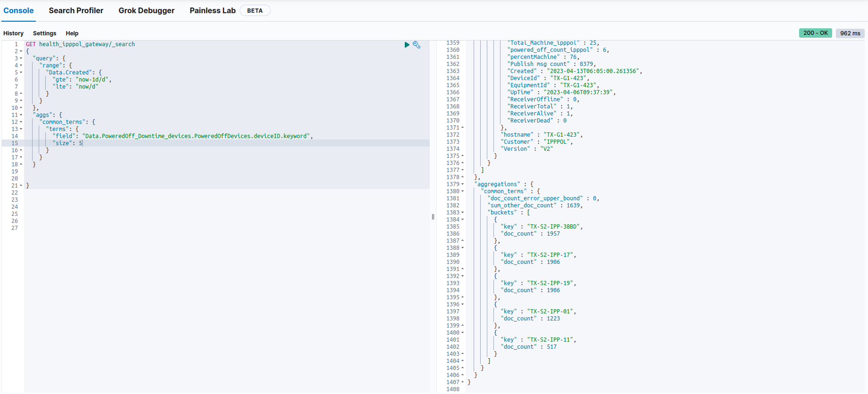Click the "percentMachine" key
Viewport: 868px width, 394px height.
[x=534, y=57]
